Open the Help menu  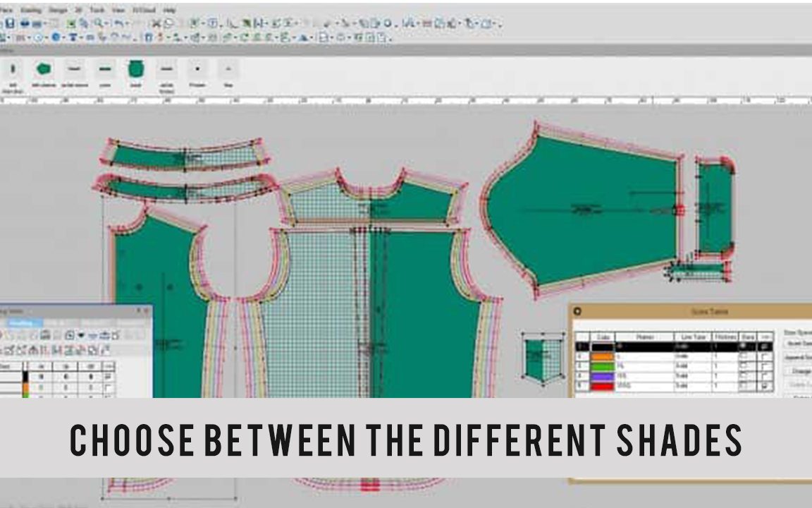pyautogui.click(x=169, y=10)
